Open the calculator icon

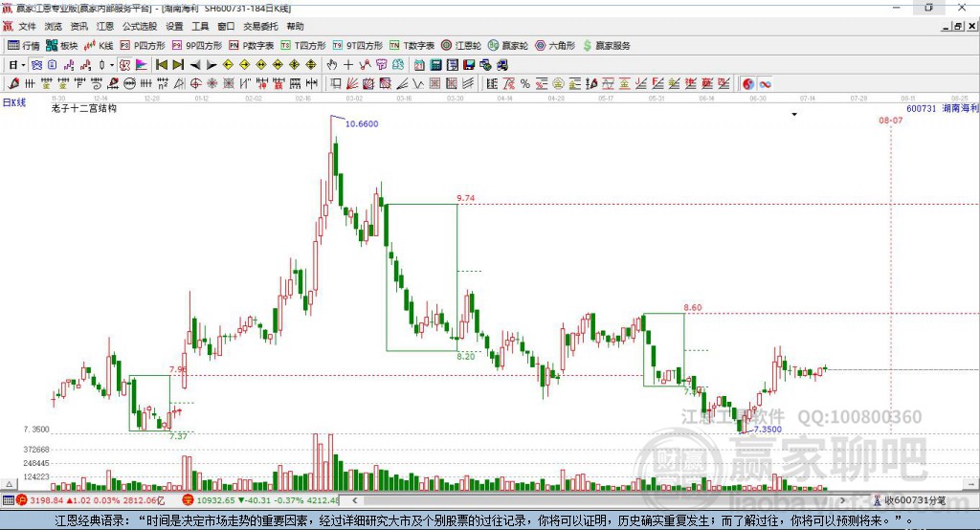pos(435,65)
